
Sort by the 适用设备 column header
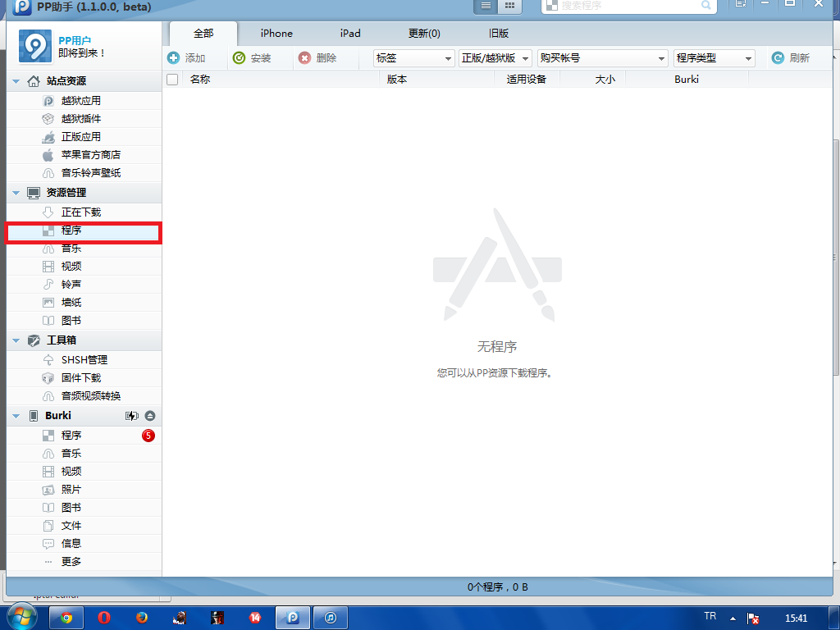coord(527,80)
